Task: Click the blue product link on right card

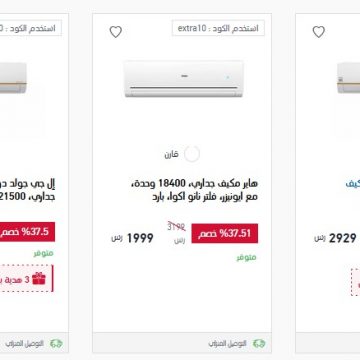Action: click(x=353, y=184)
